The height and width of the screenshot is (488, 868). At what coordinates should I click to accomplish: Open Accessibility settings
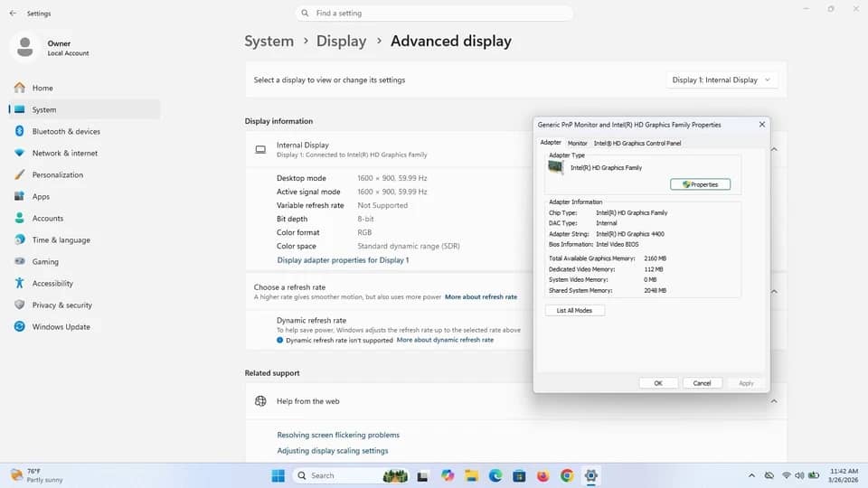(84, 283)
